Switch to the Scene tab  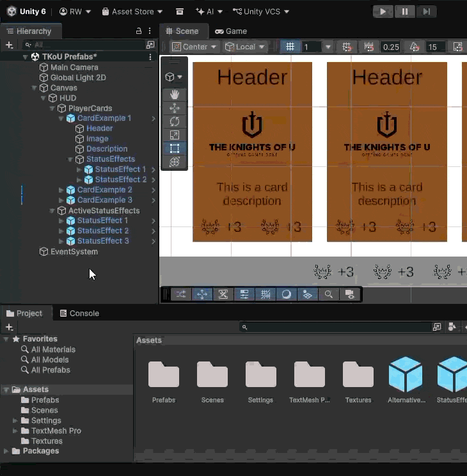click(x=182, y=31)
